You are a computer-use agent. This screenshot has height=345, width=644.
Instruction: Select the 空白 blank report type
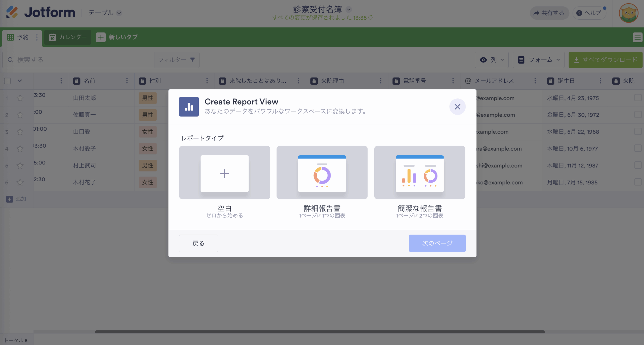tap(224, 173)
